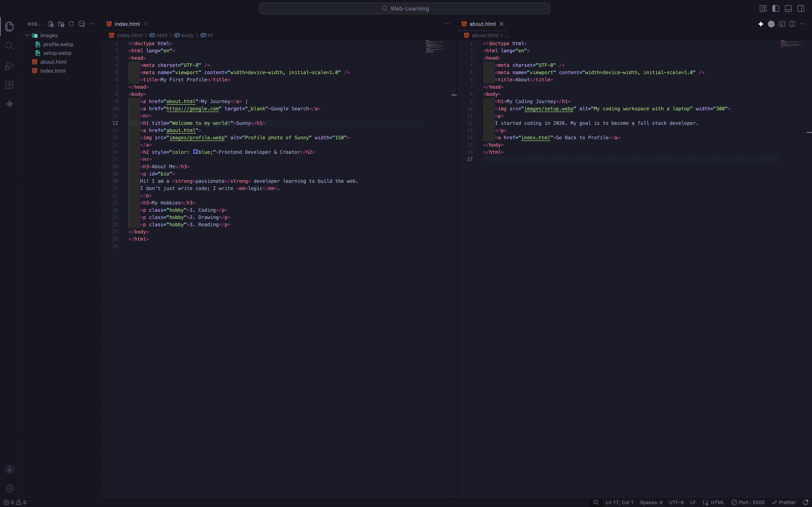Open the Manage settings gear
Screen dimensions: 812x507
(x=9, y=488)
